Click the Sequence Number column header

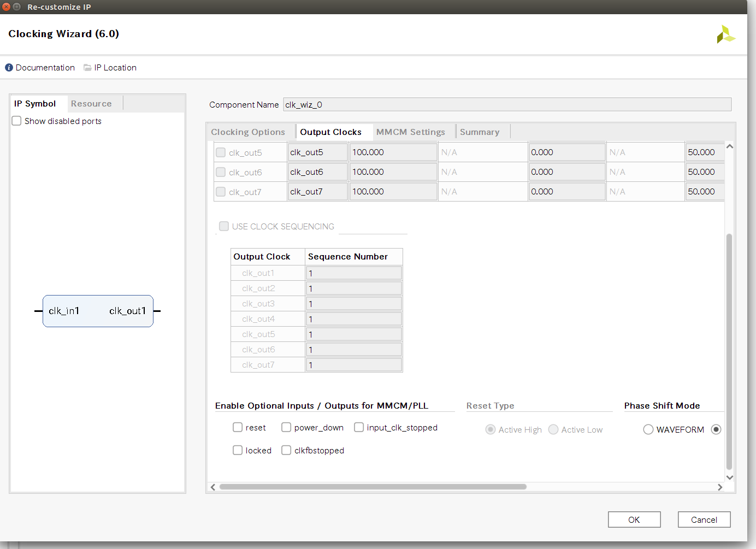[354, 257]
